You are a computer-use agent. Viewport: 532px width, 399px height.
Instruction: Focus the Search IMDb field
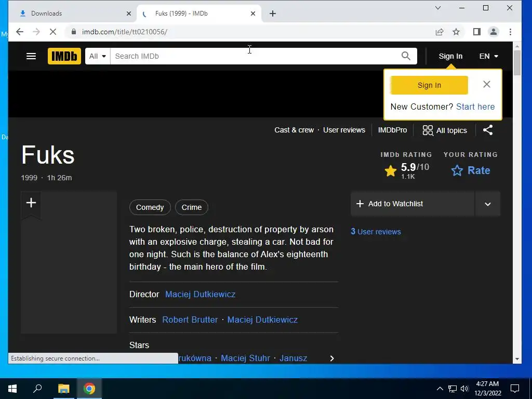tap(256, 56)
